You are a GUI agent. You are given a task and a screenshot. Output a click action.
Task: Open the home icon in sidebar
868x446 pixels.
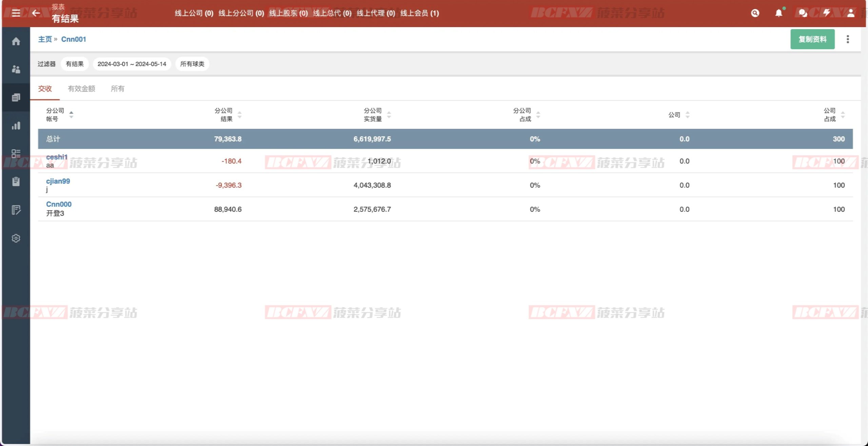(16, 41)
